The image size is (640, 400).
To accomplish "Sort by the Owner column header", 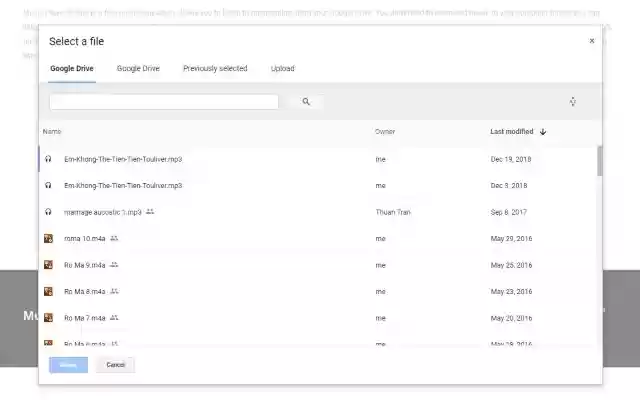I will pyautogui.click(x=385, y=132).
